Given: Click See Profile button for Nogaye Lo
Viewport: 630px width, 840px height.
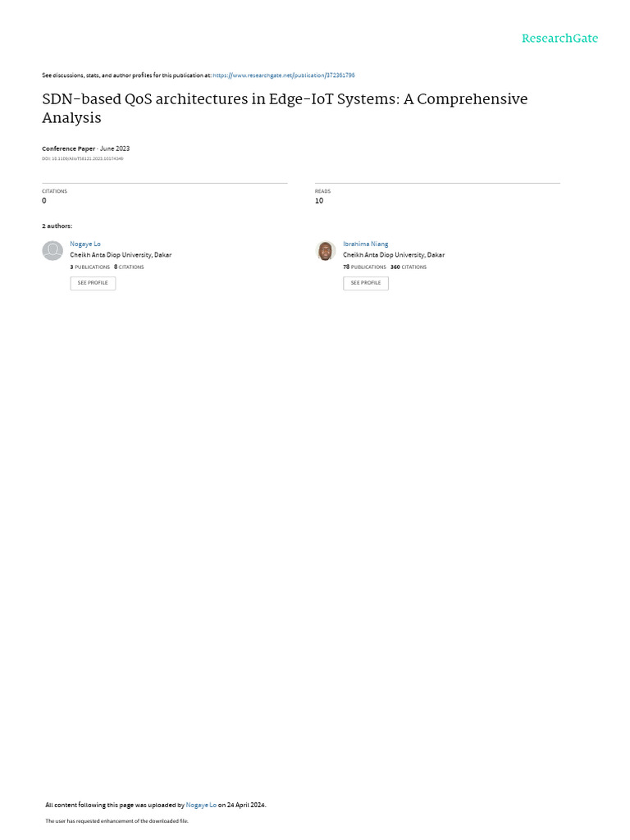Looking at the screenshot, I should coord(93,283).
